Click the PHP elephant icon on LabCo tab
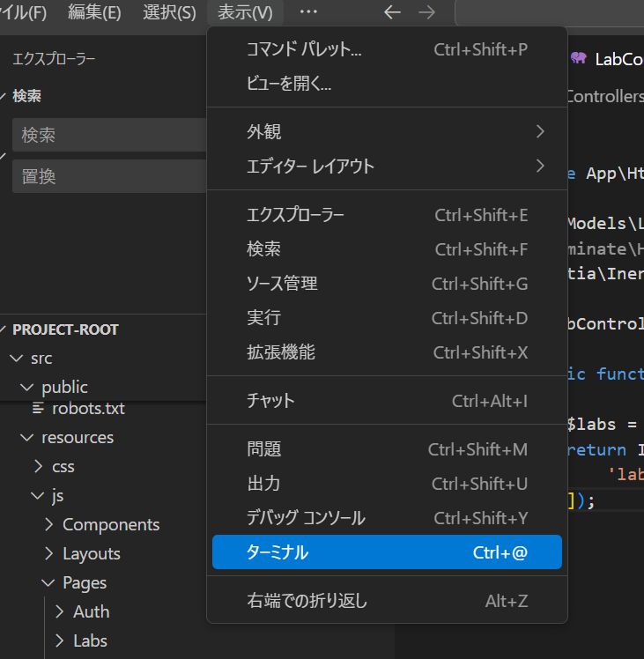The image size is (644, 659). (x=579, y=58)
